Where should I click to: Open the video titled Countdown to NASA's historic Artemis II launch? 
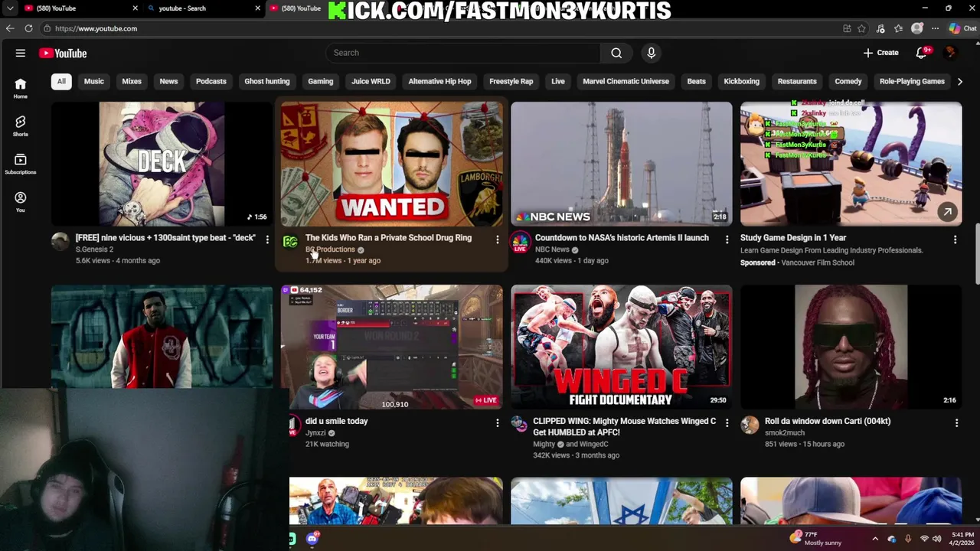tap(622, 238)
